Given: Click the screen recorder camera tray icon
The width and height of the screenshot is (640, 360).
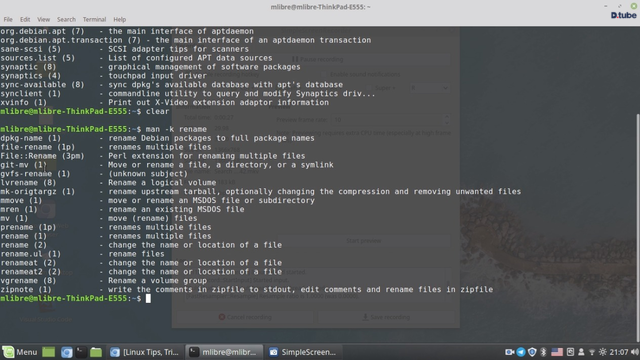Looking at the screenshot, I should 509,352.
